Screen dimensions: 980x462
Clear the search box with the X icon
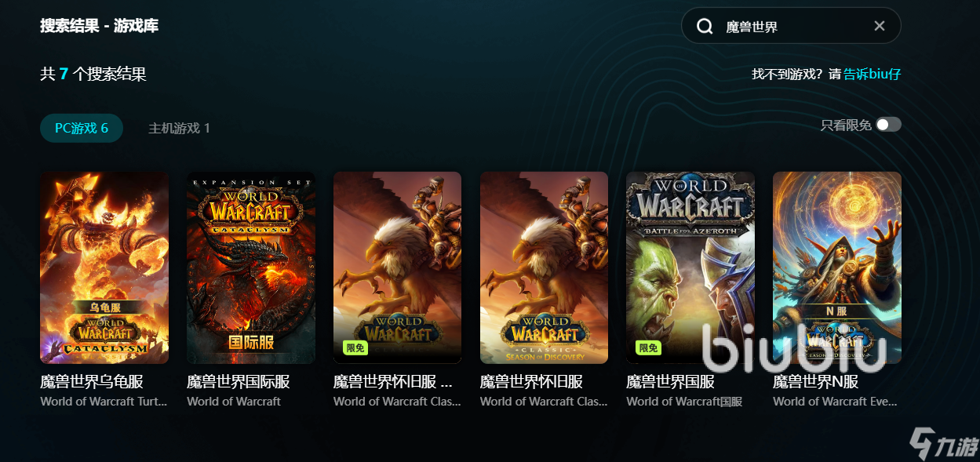pos(880,26)
